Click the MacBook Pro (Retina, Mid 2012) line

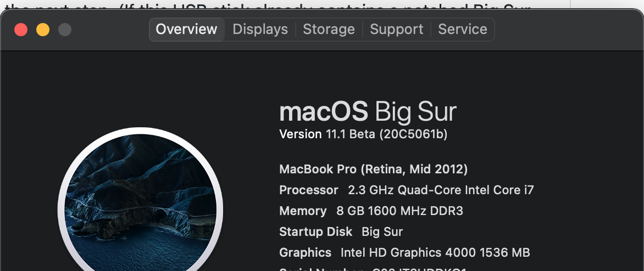pyautogui.click(x=373, y=169)
